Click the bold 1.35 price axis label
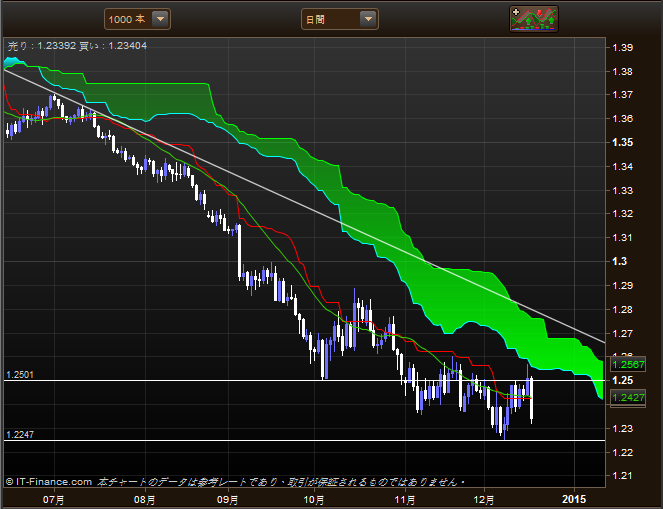Screen dimensions: 663x509 (x=623, y=142)
